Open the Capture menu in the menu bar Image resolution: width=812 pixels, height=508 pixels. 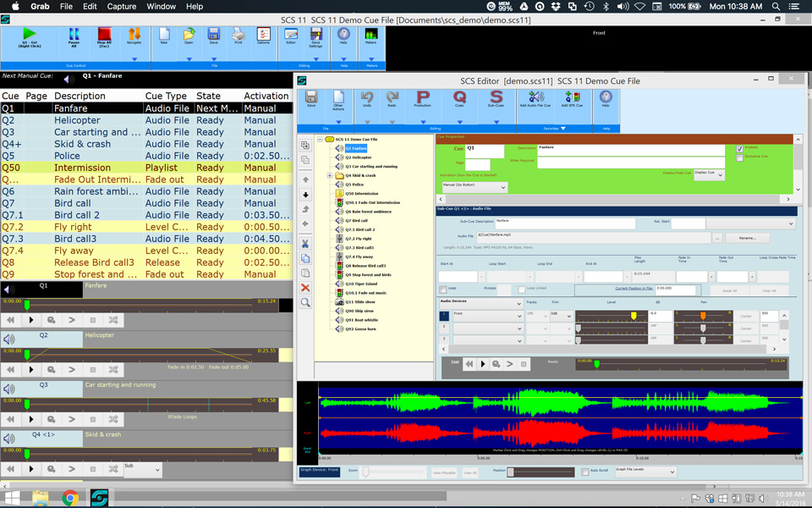click(x=122, y=7)
